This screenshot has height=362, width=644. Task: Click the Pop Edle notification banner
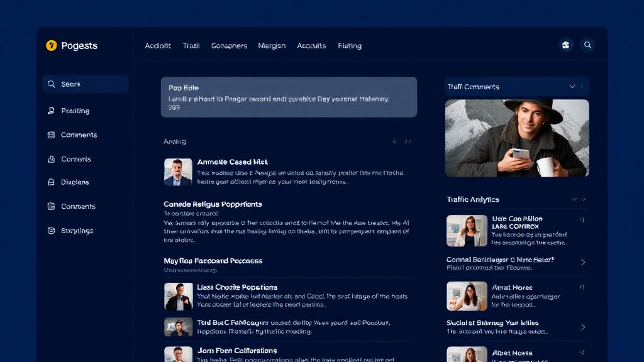pos(289,97)
